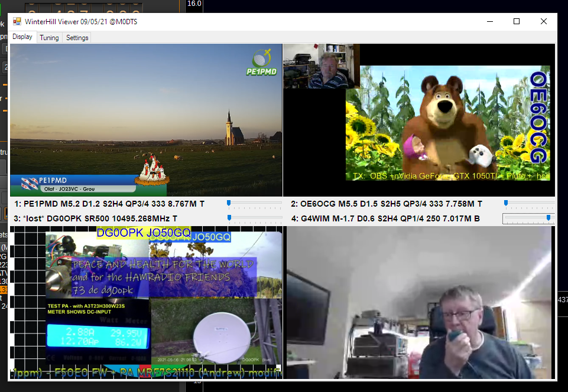The image size is (568, 392).
Task: Select the PE1PMD church landscape video pane
Action: pos(147,120)
